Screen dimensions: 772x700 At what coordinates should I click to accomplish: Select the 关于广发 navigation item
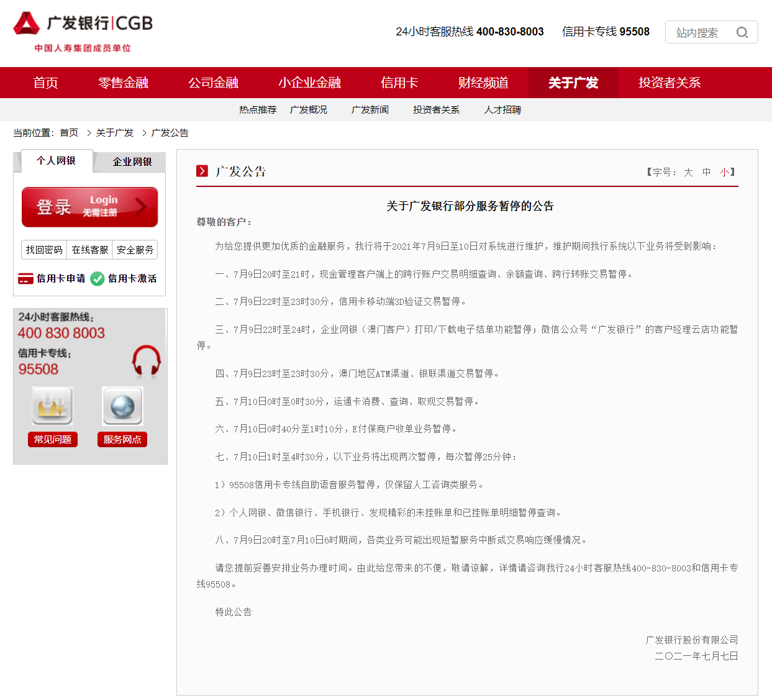point(573,83)
